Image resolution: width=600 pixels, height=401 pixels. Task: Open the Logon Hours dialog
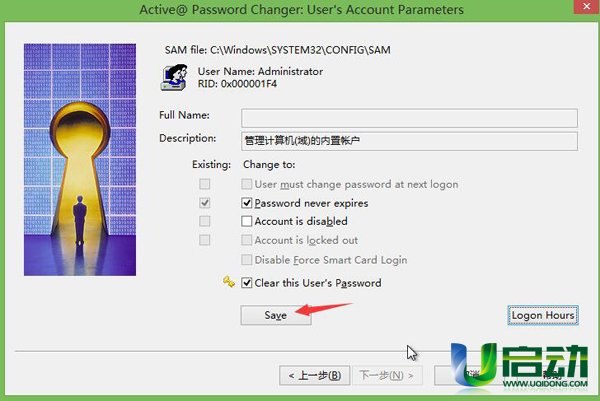(x=543, y=315)
